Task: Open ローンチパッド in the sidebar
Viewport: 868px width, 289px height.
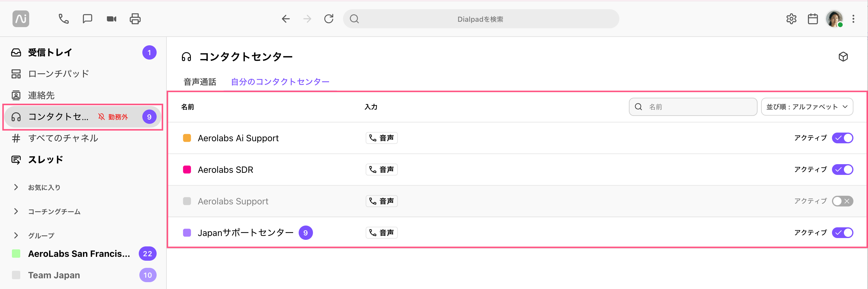Action: pos(83,74)
